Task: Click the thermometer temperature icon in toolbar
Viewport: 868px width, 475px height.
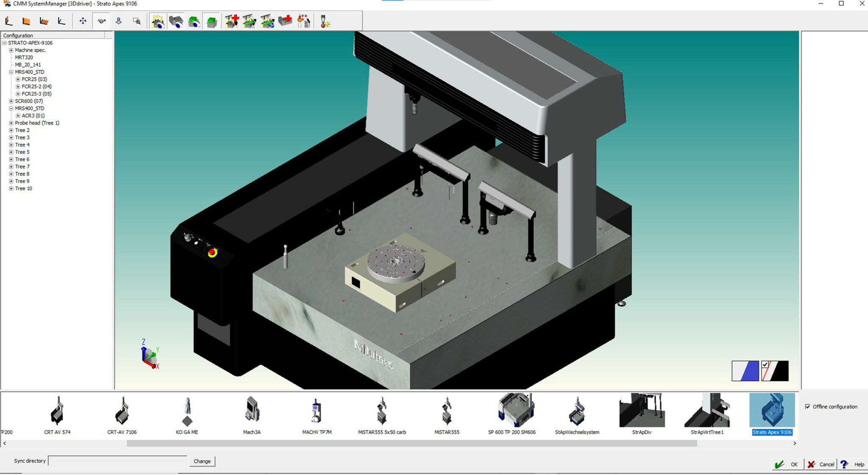Action: [x=325, y=21]
